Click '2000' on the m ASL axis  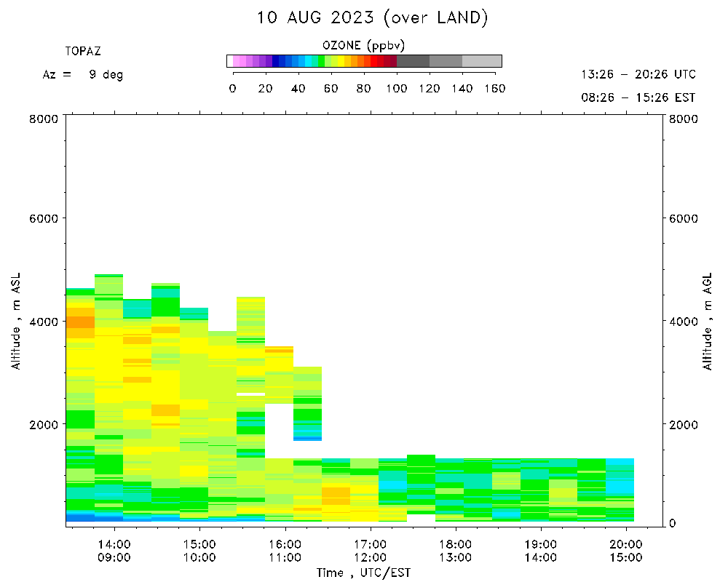coord(44,424)
